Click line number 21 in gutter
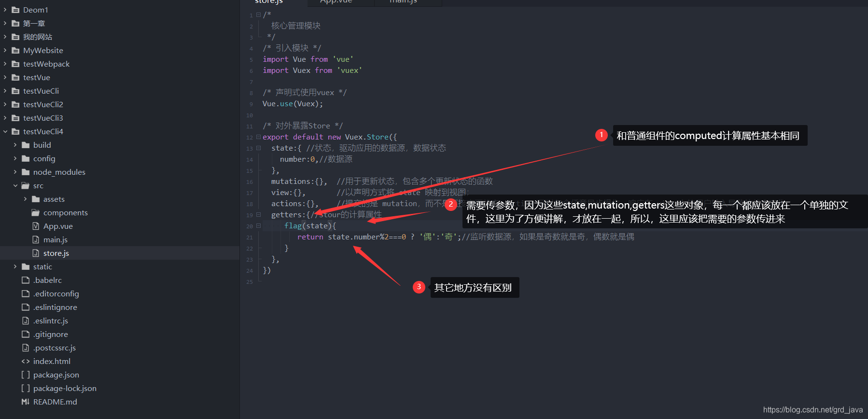The image size is (868, 419). tap(250, 237)
